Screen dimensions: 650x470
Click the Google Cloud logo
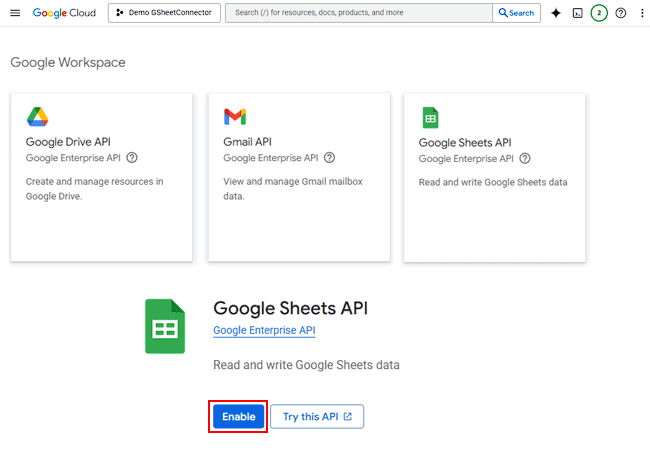tap(65, 13)
